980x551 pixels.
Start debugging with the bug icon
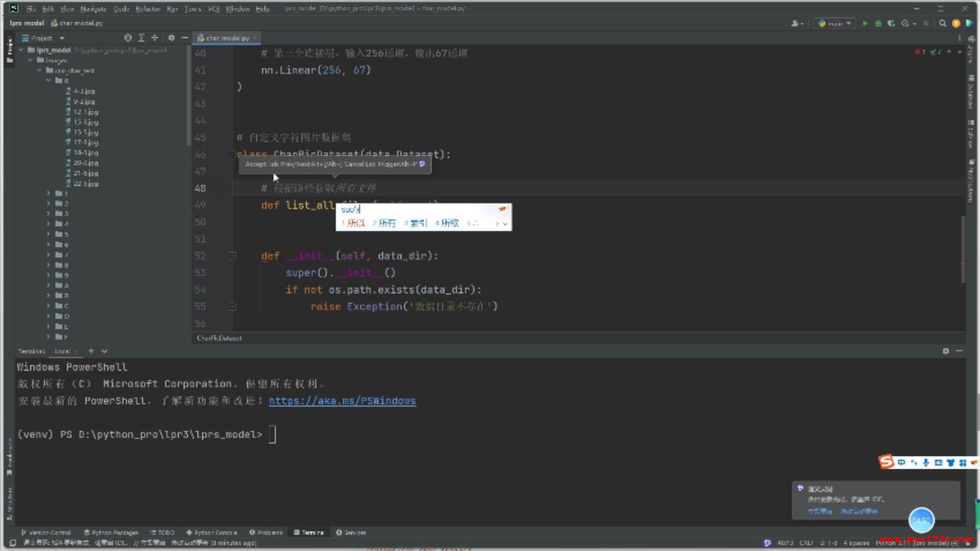tap(878, 23)
